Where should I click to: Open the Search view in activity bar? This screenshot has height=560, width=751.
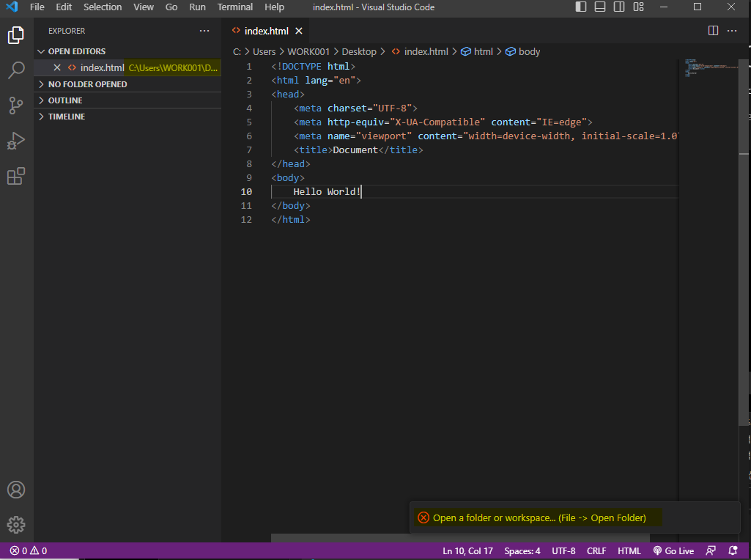[x=16, y=70]
